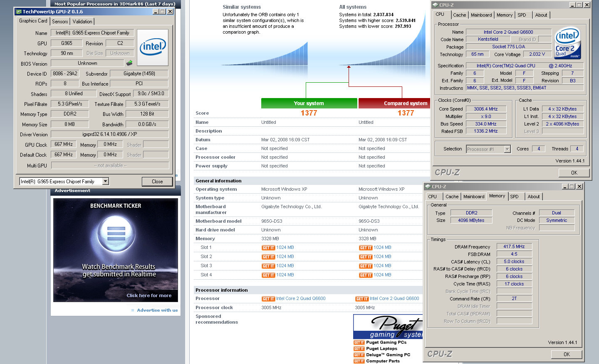Minimize the GPU-Z window

pos(156,12)
